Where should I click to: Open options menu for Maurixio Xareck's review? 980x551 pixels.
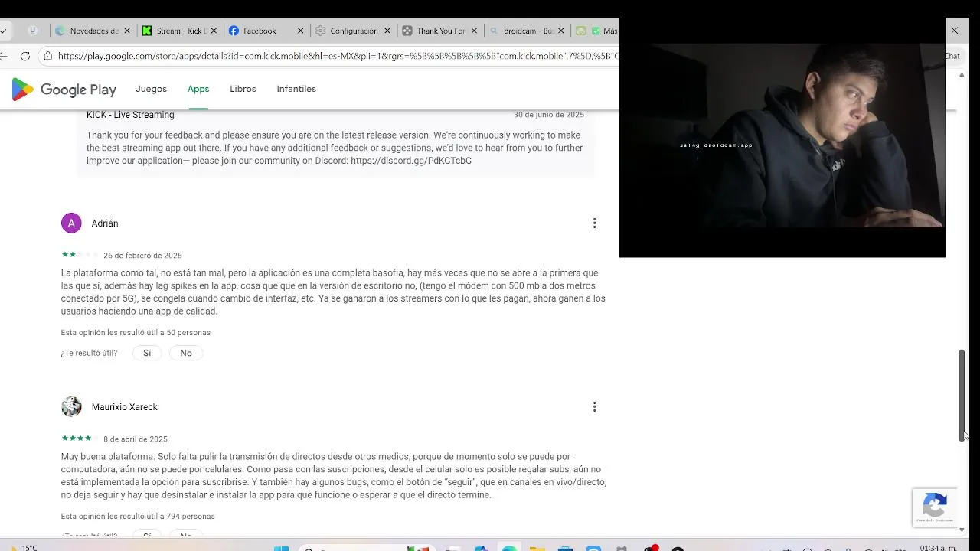(594, 407)
